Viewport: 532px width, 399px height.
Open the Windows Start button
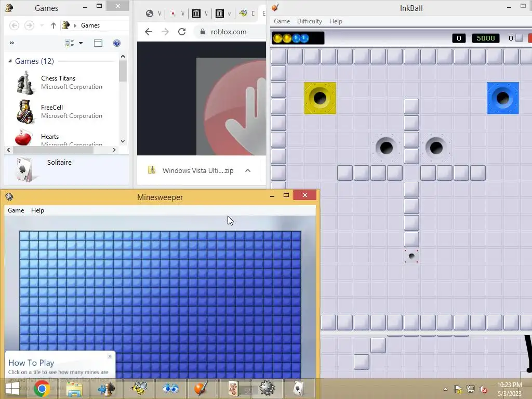click(x=12, y=389)
